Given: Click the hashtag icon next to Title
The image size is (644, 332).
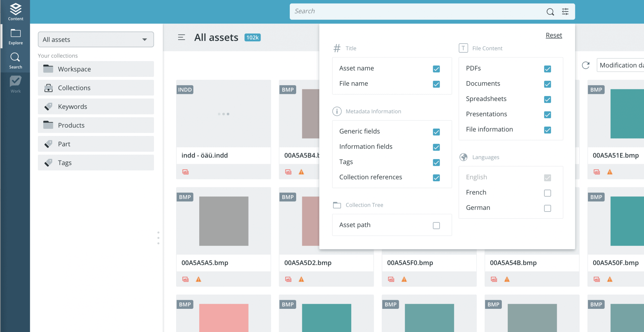Looking at the screenshot, I should [337, 48].
